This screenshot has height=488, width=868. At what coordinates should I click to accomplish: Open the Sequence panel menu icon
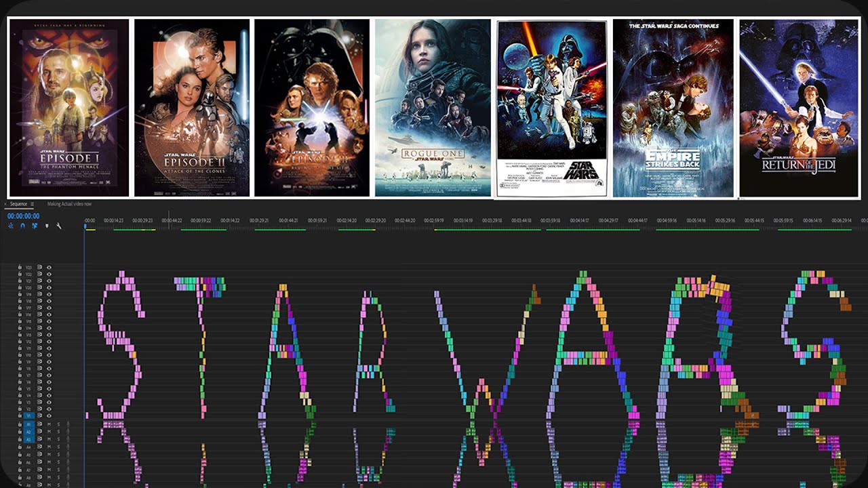(32, 204)
